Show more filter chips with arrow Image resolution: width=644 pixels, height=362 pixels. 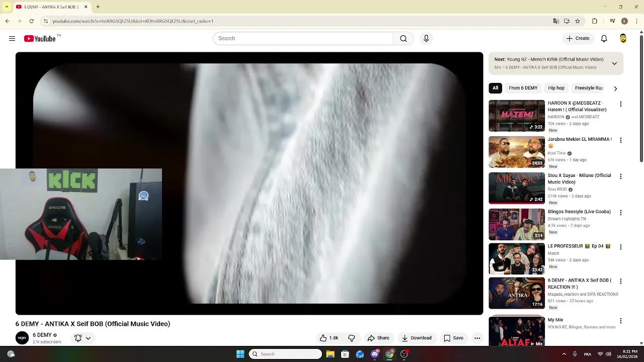[615, 88]
